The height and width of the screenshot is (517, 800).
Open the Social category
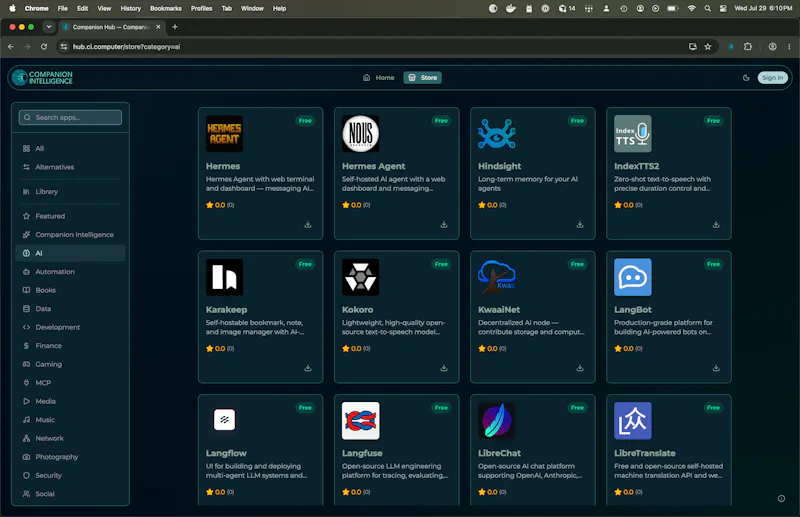pos(70,494)
